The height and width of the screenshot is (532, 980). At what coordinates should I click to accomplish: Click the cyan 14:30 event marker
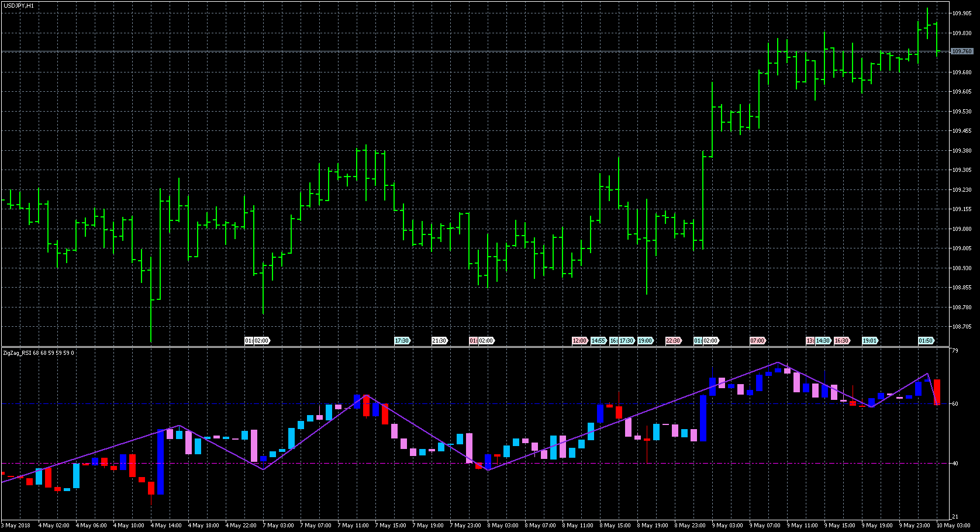[823, 341]
